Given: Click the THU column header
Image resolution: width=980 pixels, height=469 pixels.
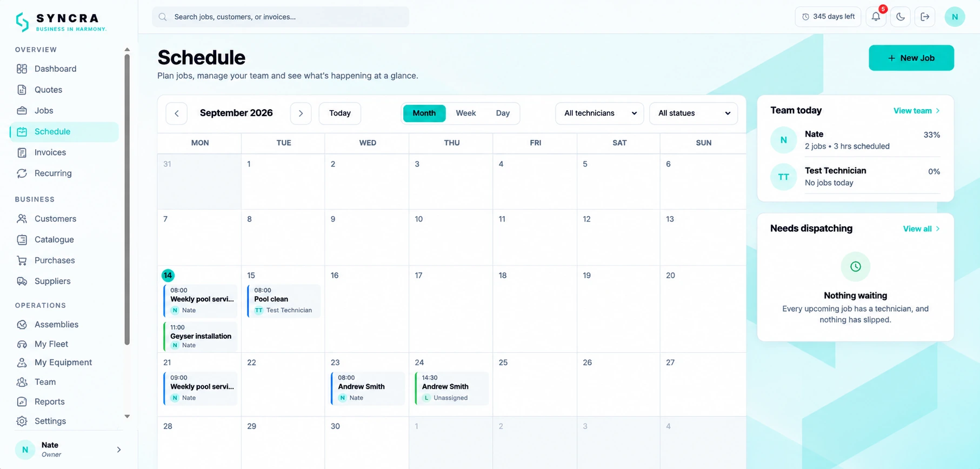Looking at the screenshot, I should coord(452,143).
